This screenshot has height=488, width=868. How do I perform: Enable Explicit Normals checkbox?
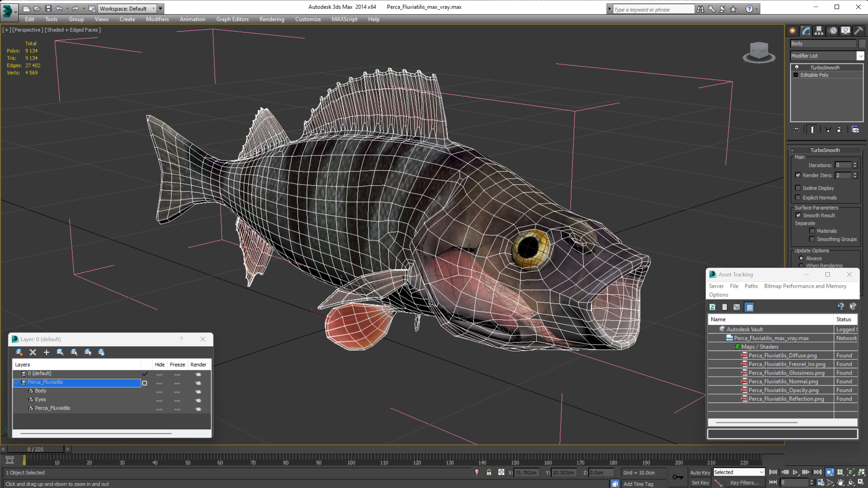click(798, 197)
